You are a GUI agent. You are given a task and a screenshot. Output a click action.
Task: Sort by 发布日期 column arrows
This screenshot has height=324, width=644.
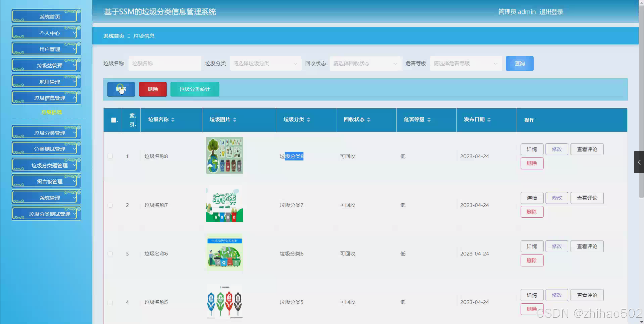489,120
